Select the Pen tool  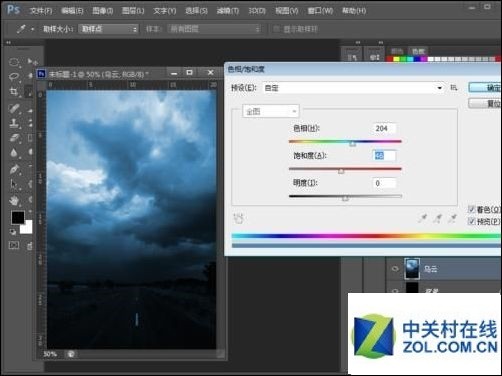[x=14, y=169]
